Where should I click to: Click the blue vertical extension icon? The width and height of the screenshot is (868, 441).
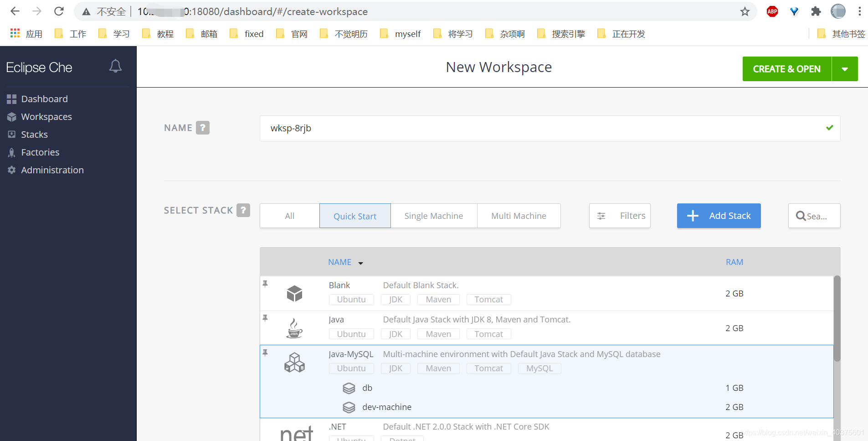tap(794, 11)
